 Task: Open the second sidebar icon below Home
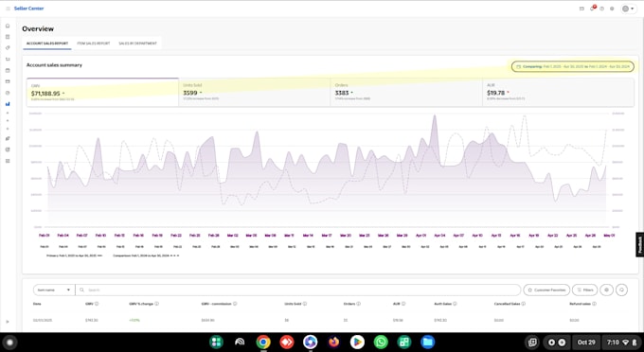[8, 37]
